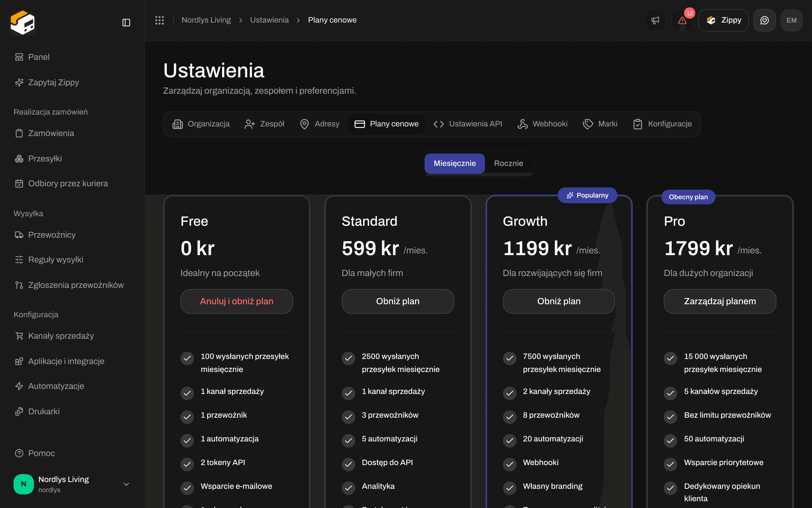
Task: Click Ustawienia breadcrumb link
Action: tap(269, 20)
